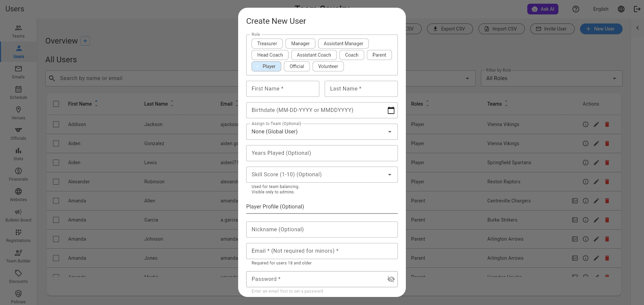Collapse the right side panel chevron

tap(638, 28)
